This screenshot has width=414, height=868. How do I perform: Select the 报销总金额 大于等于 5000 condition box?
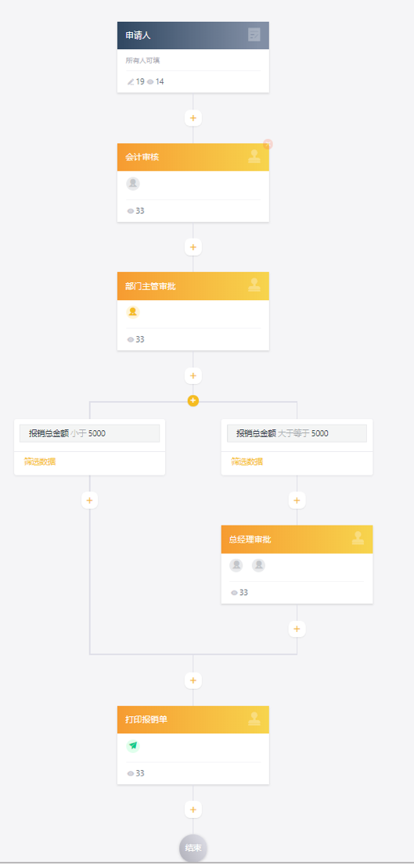[x=297, y=433]
